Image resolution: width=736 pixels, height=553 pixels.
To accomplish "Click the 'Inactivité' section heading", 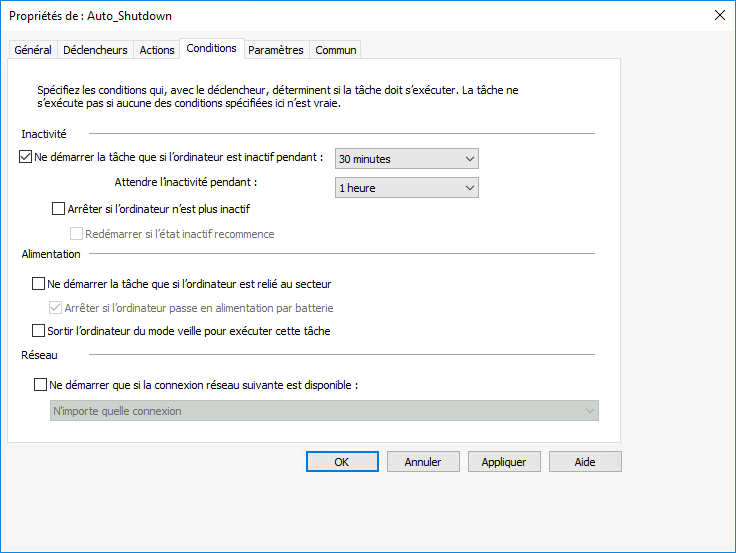I will (44, 134).
